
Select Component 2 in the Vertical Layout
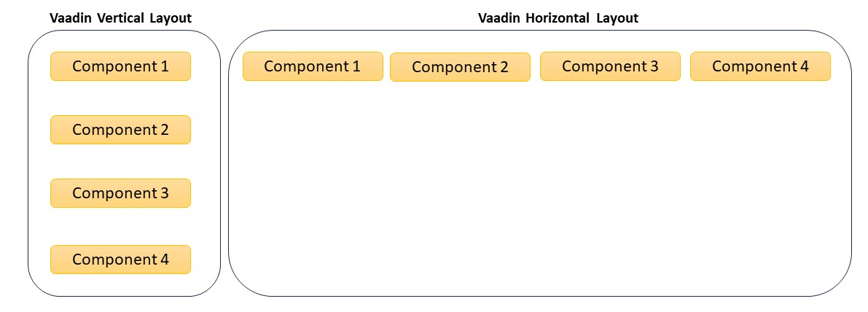pyautogui.click(x=121, y=130)
